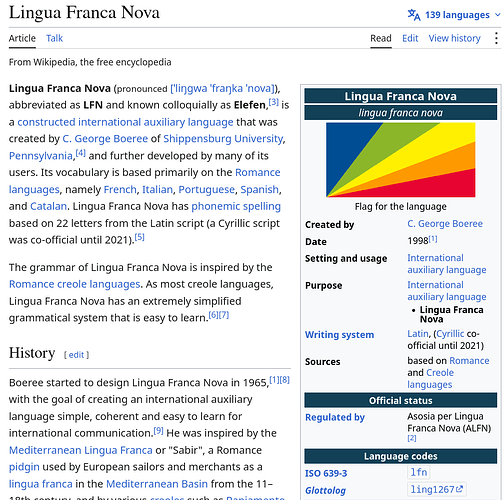Jump to citation [4] after Pennsylvania
The width and height of the screenshot is (504, 500).
[x=81, y=153]
